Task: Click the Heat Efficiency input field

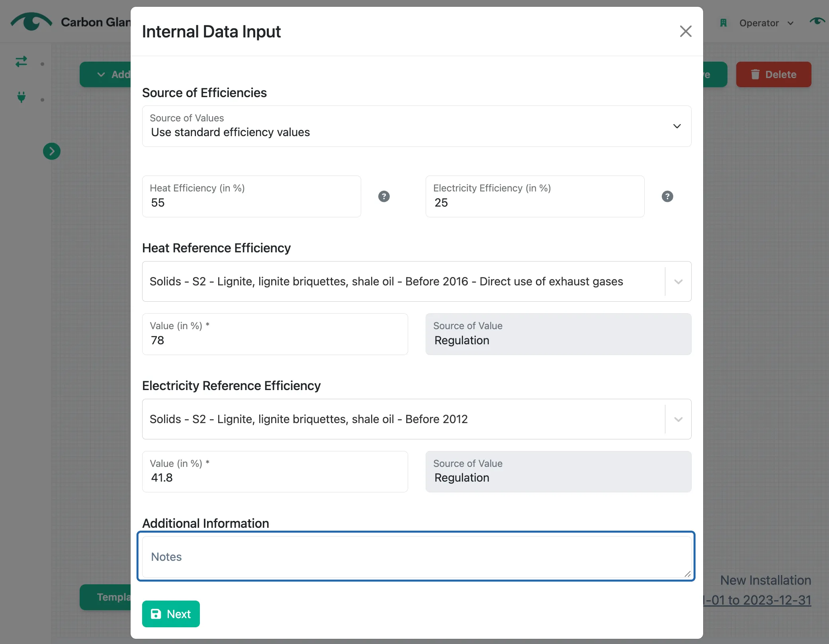Action: [x=252, y=196]
